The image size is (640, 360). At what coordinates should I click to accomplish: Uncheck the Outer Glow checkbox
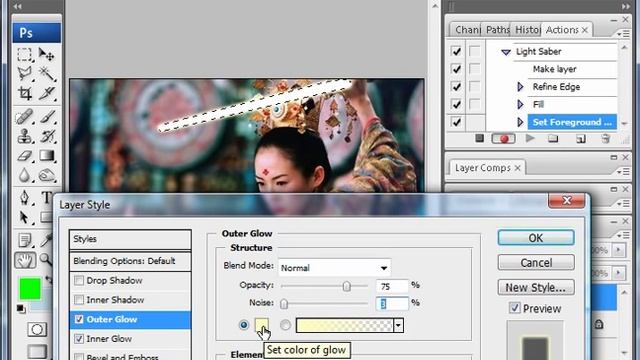click(x=79, y=319)
